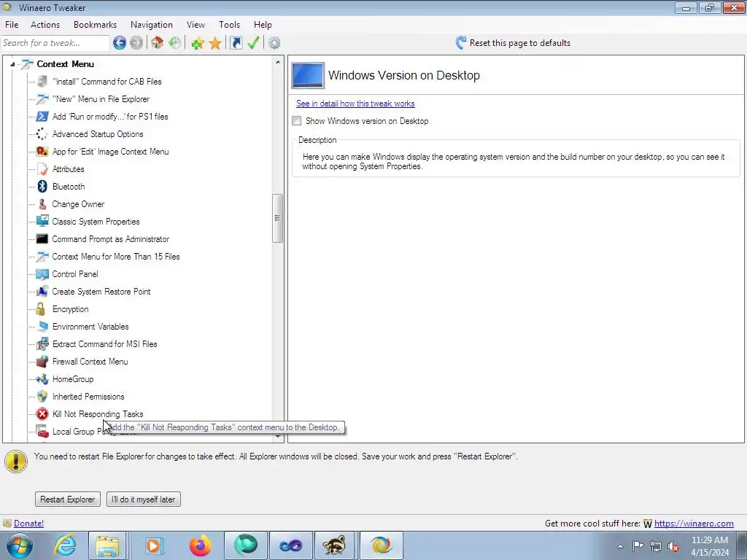Open the Navigation menu

[152, 25]
